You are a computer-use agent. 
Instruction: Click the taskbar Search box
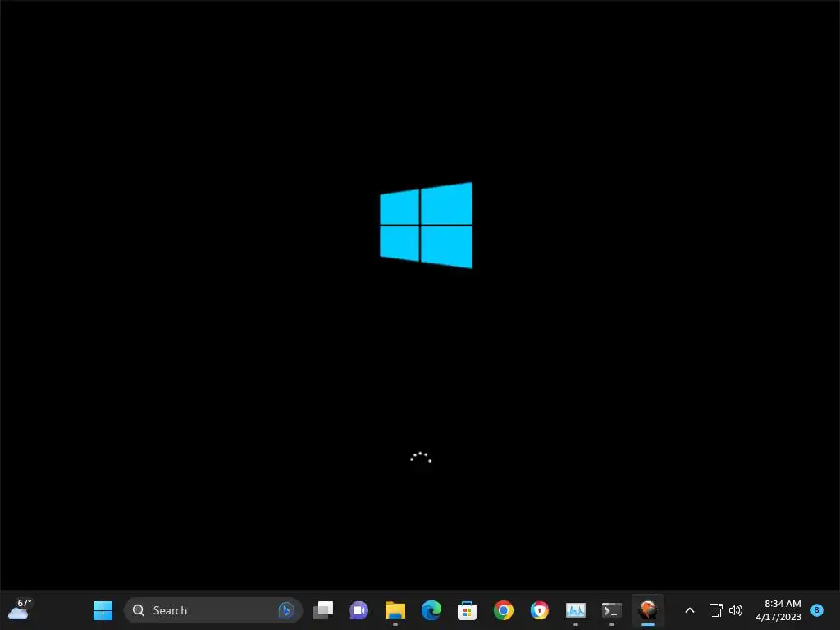[212, 610]
